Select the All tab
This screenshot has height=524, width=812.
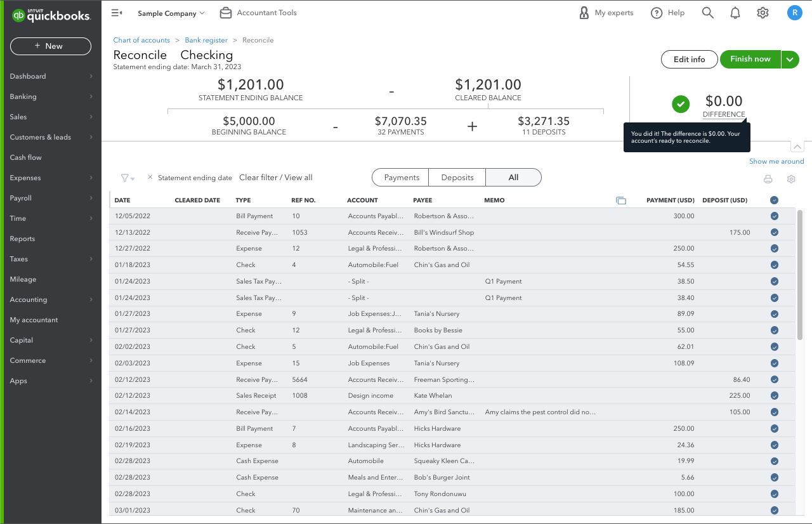[x=513, y=178]
